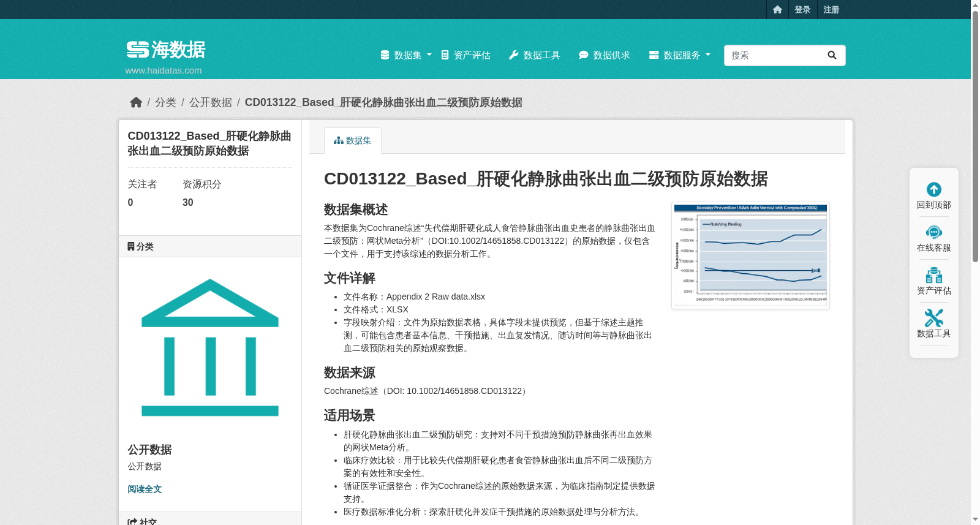Screen dimensions: 980x525
Task: Click the 数据来源 heading
Action: 350,372
